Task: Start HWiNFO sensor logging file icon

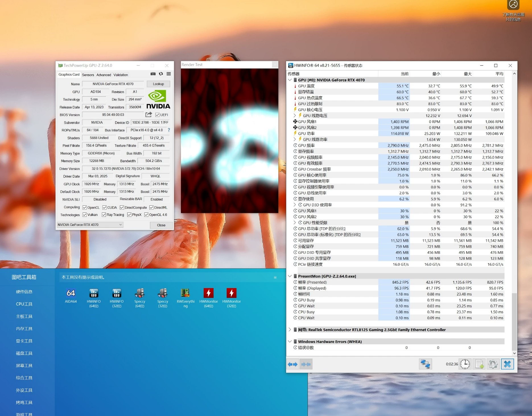Action: point(479,364)
